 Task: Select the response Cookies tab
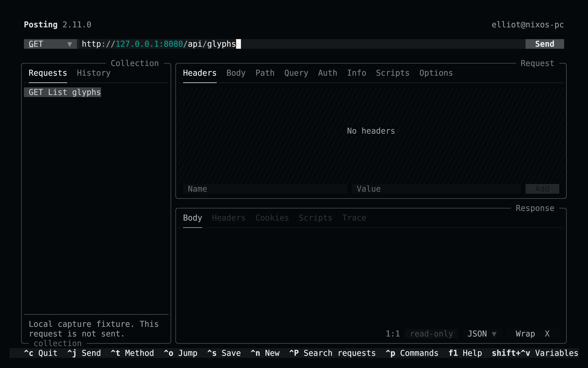272,218
